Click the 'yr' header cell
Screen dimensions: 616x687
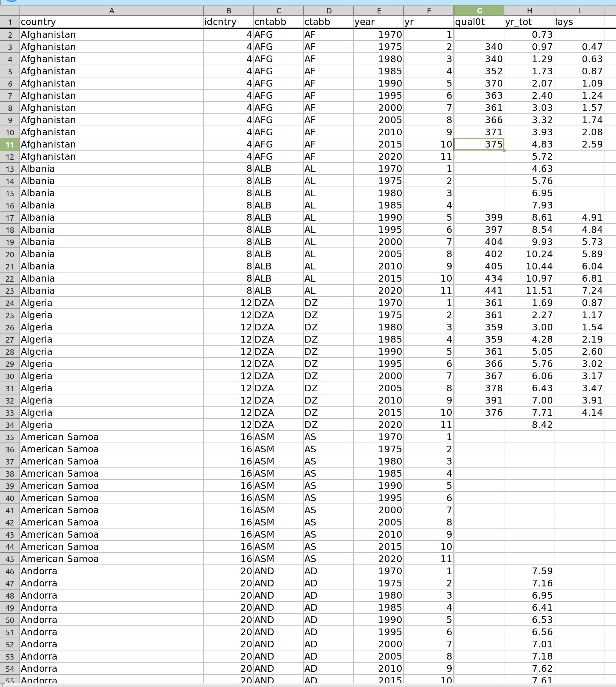(428, 22)
